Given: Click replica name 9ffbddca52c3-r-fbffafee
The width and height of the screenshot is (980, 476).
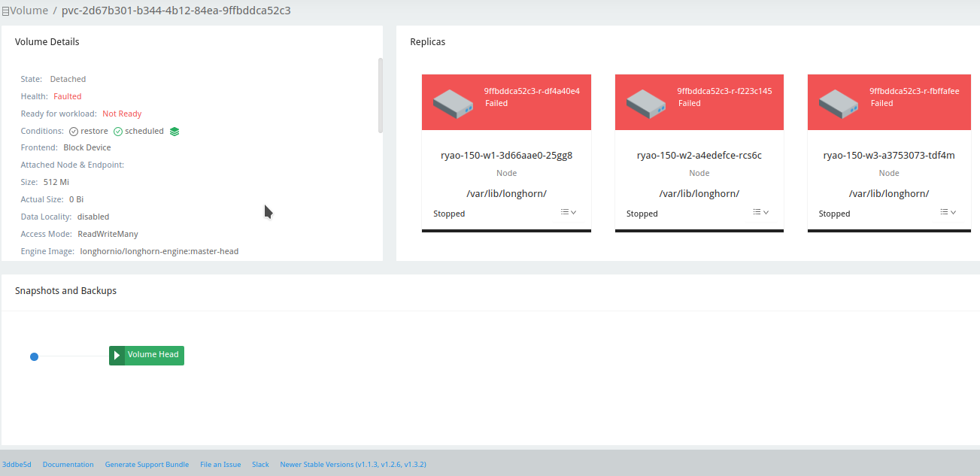Looking at the screenshot, I should tap(915, 91).
